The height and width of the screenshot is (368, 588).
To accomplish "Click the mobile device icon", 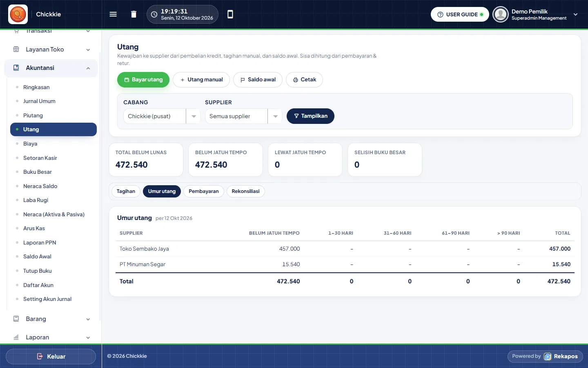I will point(230,14).
